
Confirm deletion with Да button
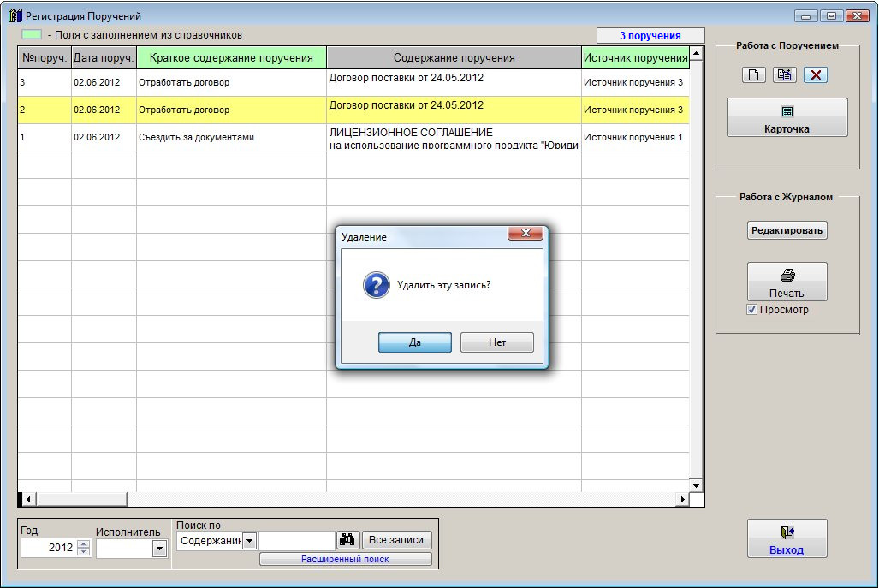(415, 342)
